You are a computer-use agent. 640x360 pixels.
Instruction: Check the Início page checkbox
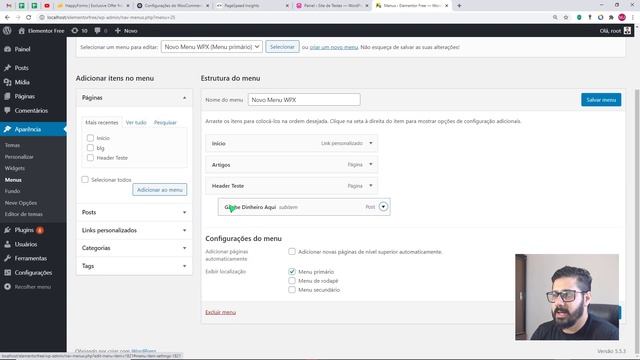[90, 138]
